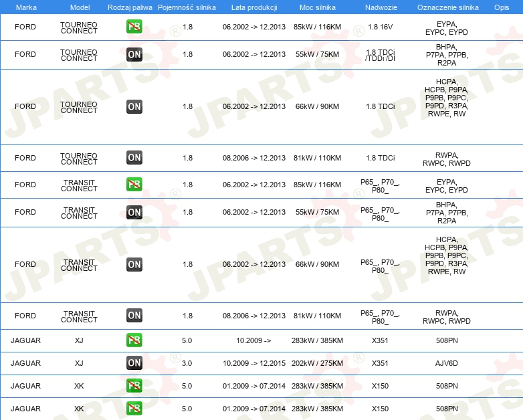523x420 pixels.
Task: Select 'BHPA, P7PA, P7PB, R2PA' in Tourneo Connect row
Action: point(447,55)
